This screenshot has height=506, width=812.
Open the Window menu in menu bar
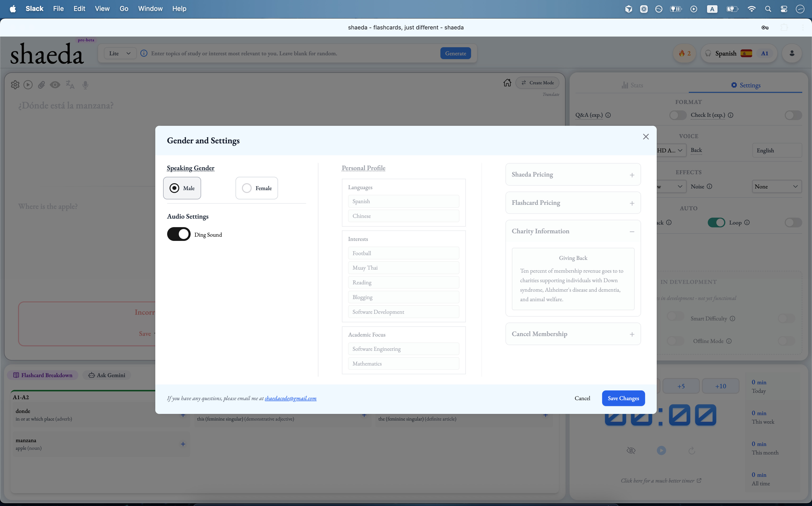(150, 9)
